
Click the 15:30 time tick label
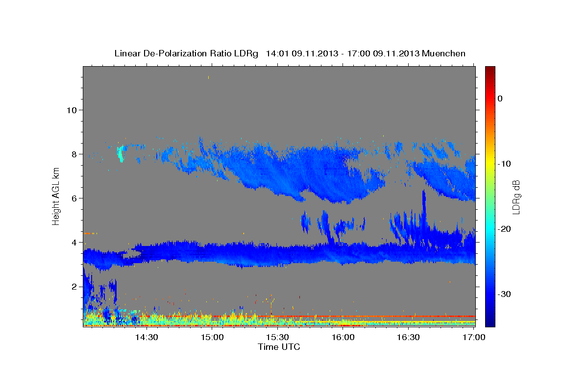[x=277, y=337]
